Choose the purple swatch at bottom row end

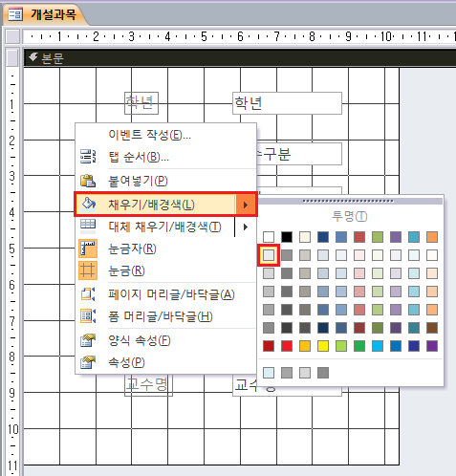(432, 346)
